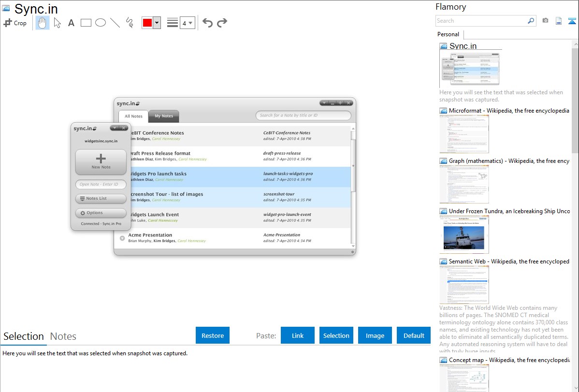Pick the ellipse shape tool
This screenshot has height=392, width=579.
[x=101, y=23]
